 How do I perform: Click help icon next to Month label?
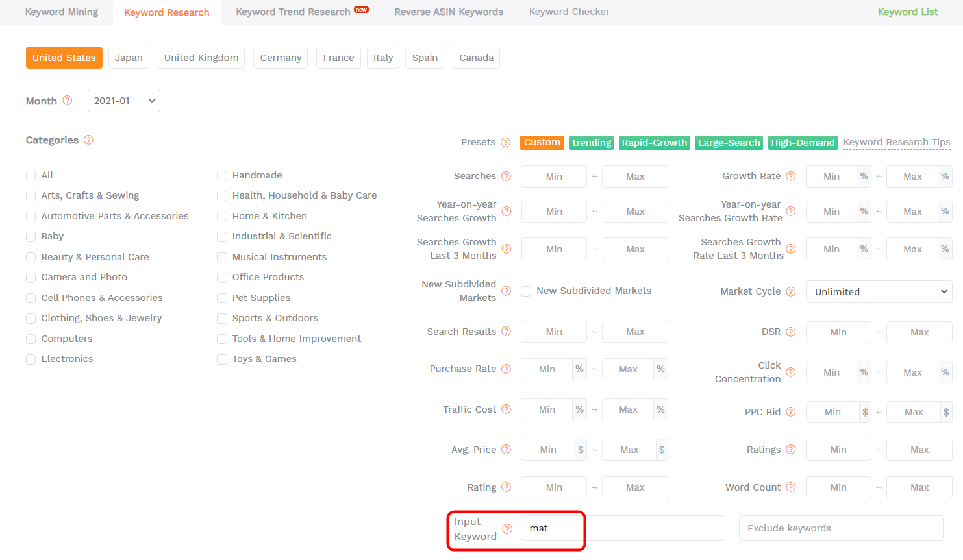tap(67, 101)
